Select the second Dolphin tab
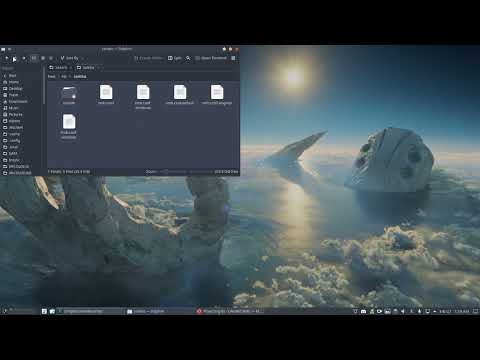Screen dimensions: 480x360 pos(88,68)
